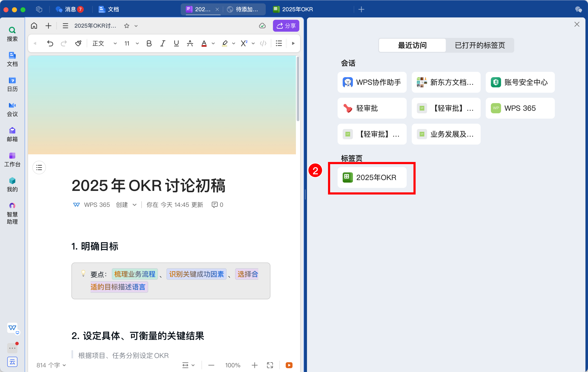
Task: Open the hamburger menu beside the document title
Action: 65,26
